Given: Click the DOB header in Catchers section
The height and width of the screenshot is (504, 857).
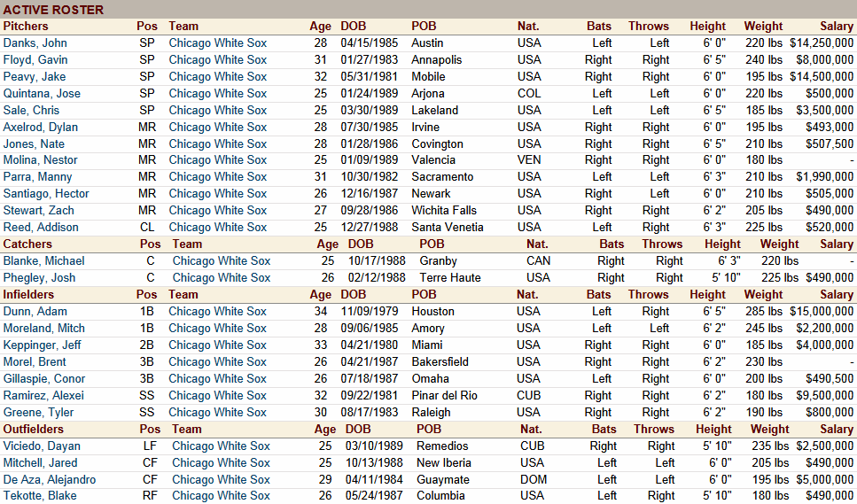Looking at the screenshot, I should (x=361, y=244).
